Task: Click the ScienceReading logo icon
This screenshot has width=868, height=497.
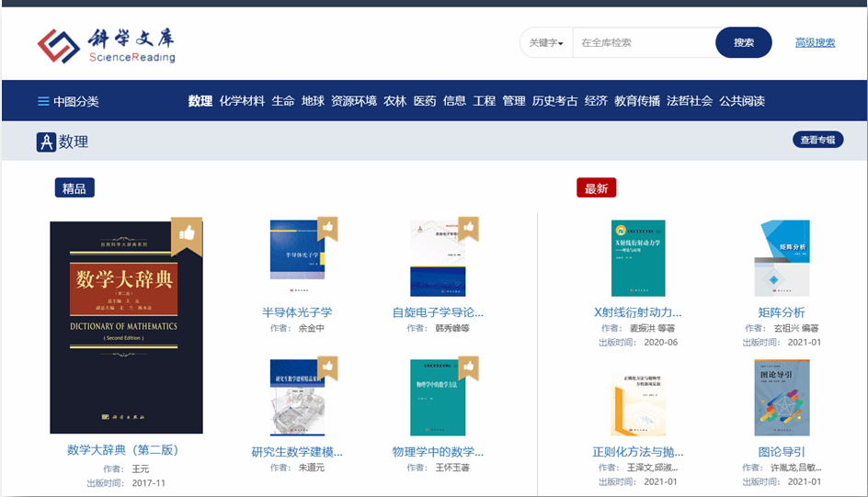Action: click(59, 45)
